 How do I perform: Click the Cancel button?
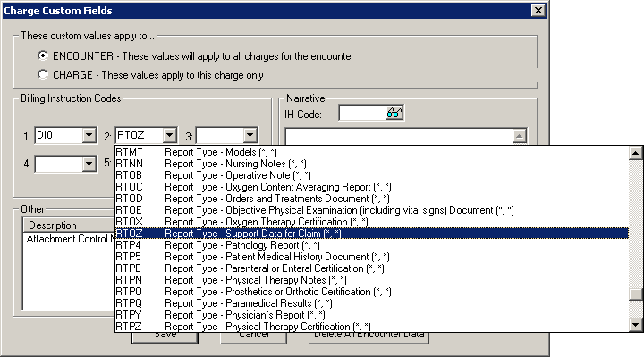point(253,337)
